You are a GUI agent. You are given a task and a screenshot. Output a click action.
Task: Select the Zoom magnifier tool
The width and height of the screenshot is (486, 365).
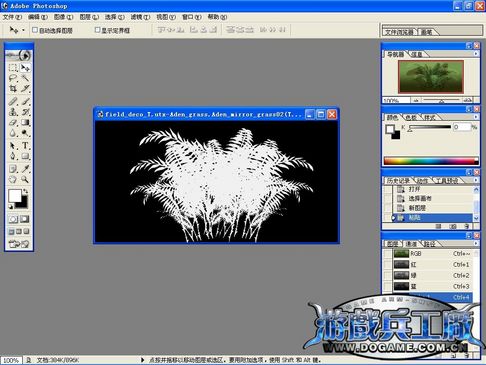tap(25, 179)
